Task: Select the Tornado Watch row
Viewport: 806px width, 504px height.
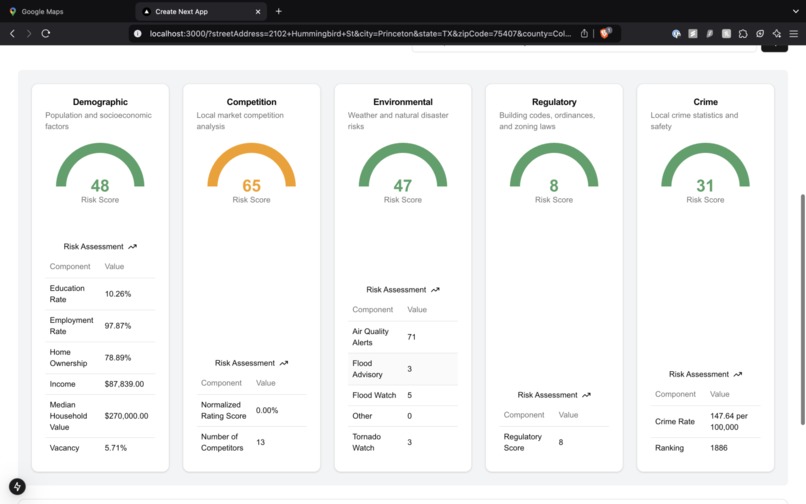Action: coord(402,442)
